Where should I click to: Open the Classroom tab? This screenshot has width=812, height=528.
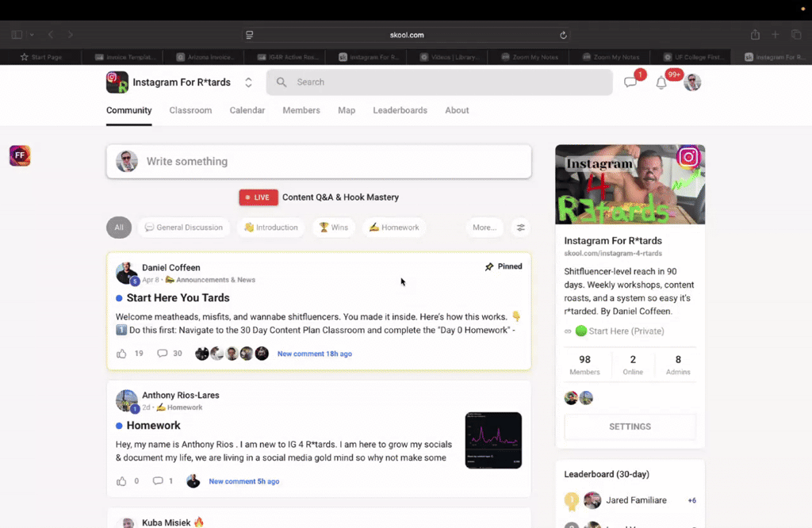pos(190,110)
